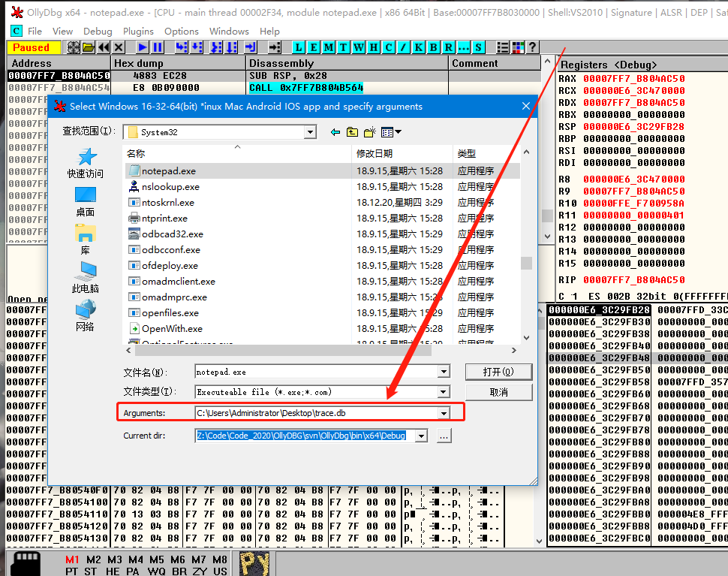Open Source (S) window button
728x576 pixels.
point(478,47)
